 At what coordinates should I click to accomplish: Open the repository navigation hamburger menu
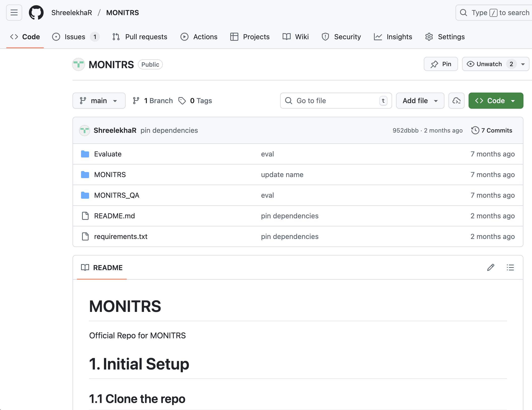(x=14, y=13)
